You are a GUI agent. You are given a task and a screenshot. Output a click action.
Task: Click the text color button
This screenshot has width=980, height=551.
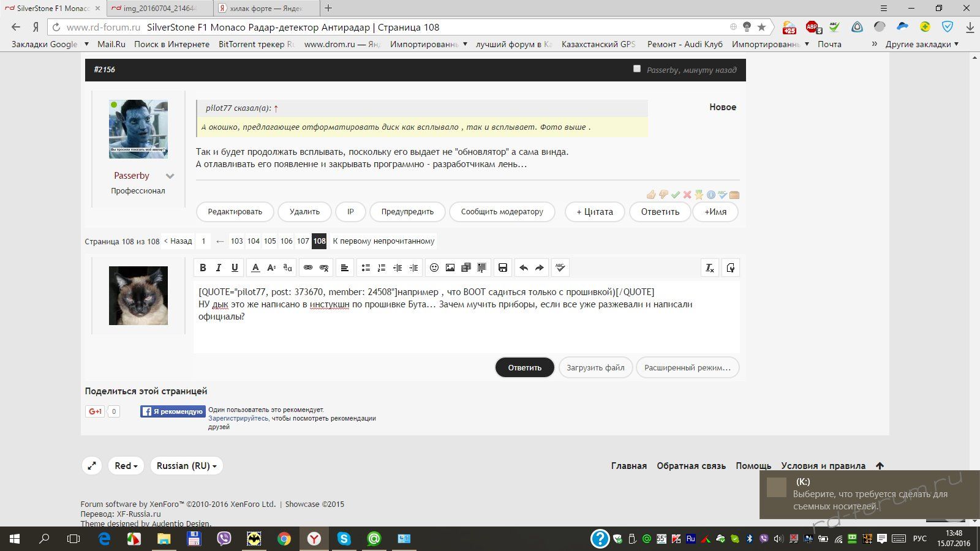pyautogui.click(x=255, y=268)
